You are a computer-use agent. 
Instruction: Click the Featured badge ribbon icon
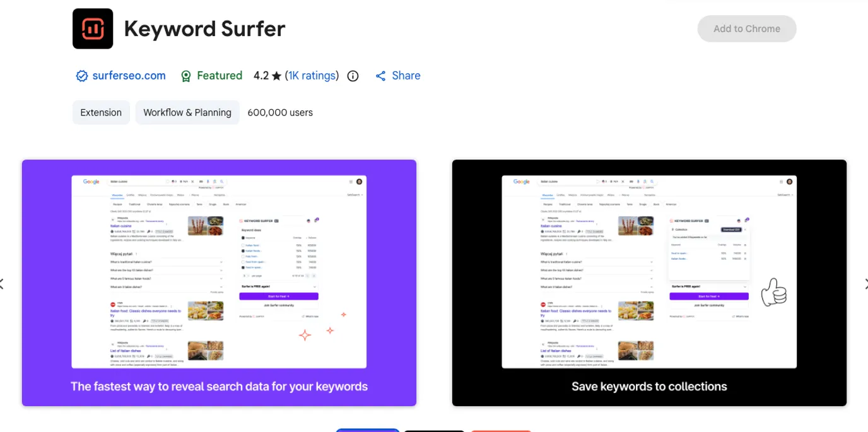coord(185,76)
